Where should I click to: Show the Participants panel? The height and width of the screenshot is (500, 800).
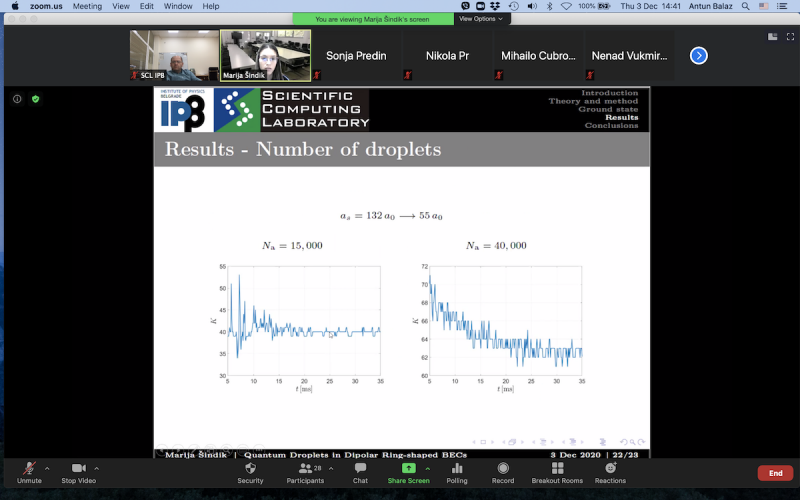coord(305,472)
